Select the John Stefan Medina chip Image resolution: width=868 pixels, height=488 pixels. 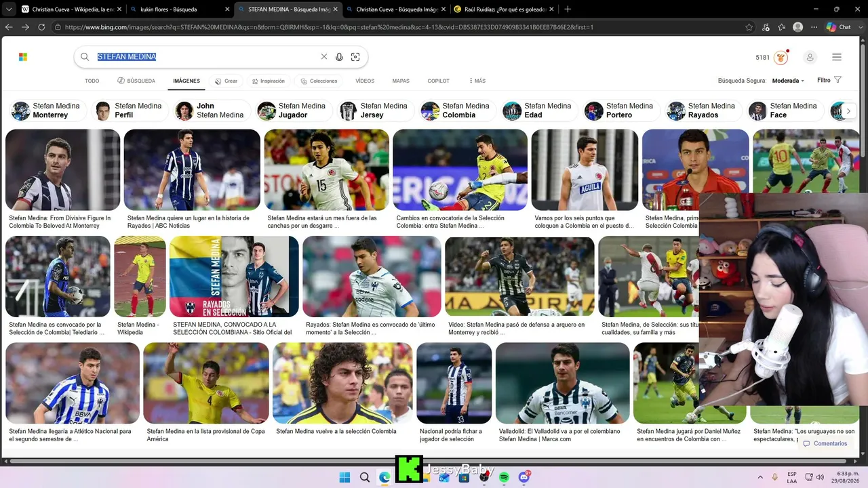(x=211, y=110)
